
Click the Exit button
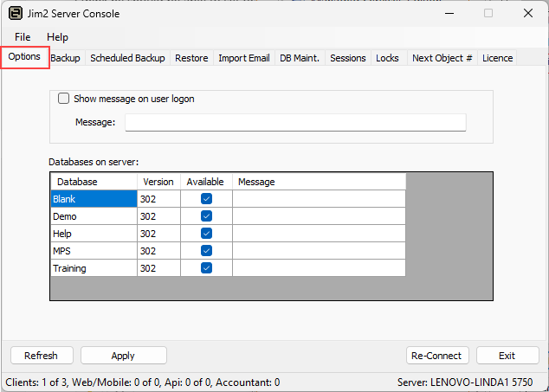point(507,356)
